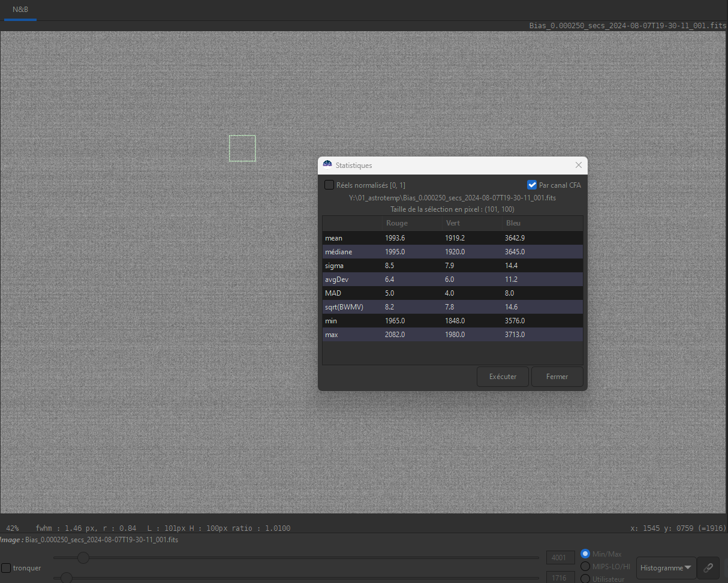728x583 pixels.
Task: Click the Rouge max value 2082.0
Action: tap(395, 335)
